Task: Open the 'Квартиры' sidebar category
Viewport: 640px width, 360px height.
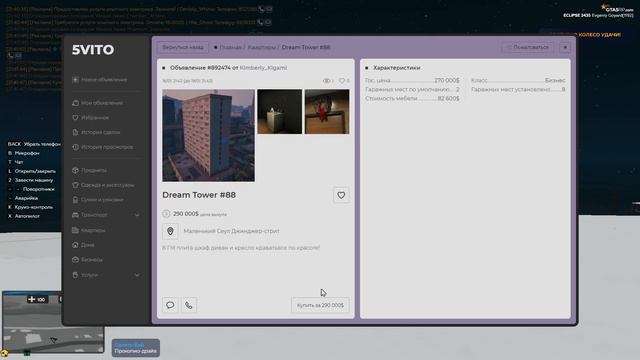Action: [x=89, y=230]
